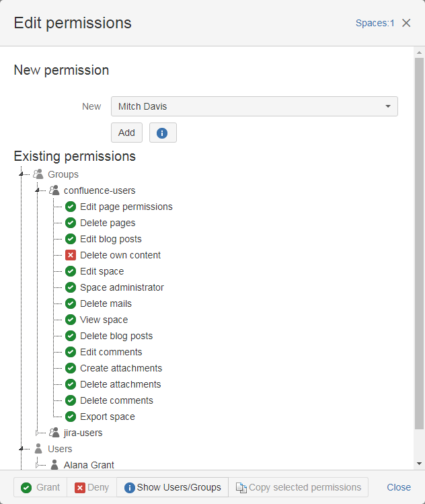
Task: Click the Show Users/Groups button
Action: (x=172, y=487)
